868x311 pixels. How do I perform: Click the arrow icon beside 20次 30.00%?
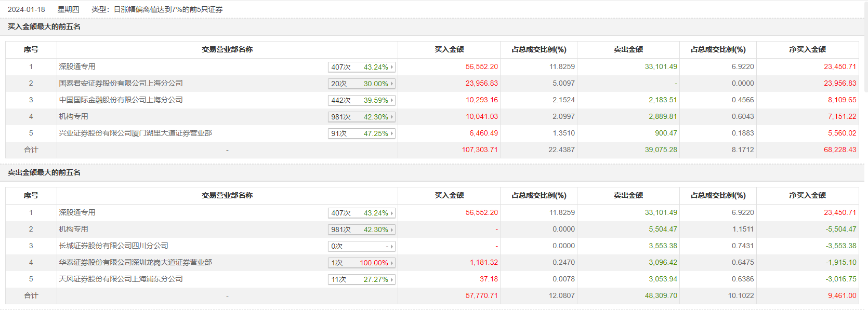pyautogui.click(x=392, y=84)
